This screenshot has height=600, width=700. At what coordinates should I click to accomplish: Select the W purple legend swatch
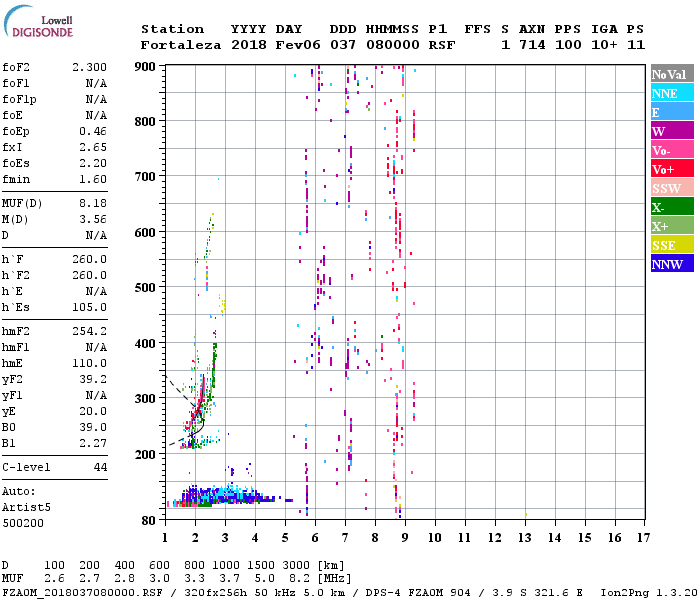(x=672, y=131)
